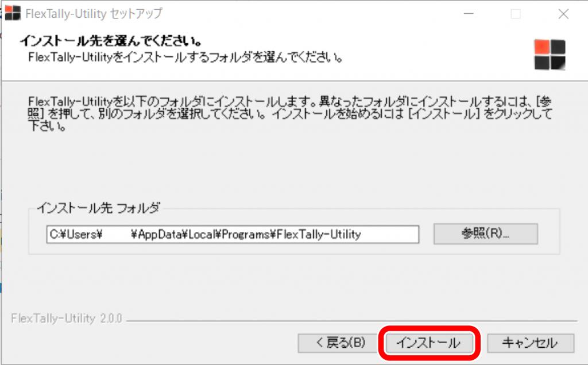
Task: Minimize the setup window
Action: (x=469, y=14)
